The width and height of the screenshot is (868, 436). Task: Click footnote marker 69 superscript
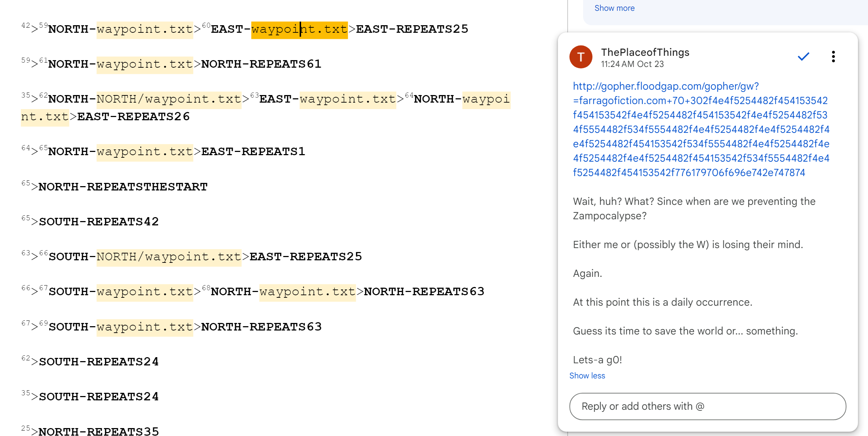click(x=44, y=323)
